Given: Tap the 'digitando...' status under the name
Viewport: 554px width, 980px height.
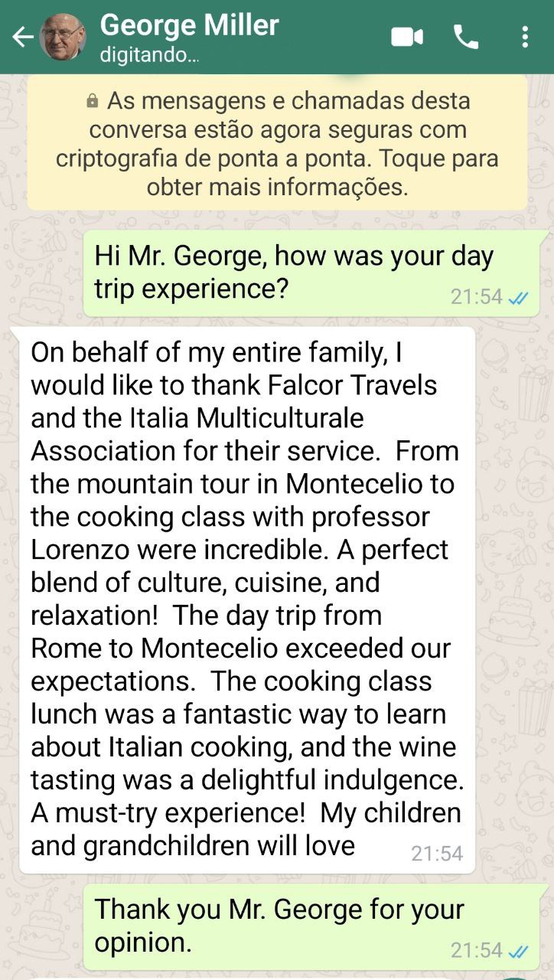Looking at the screenshot, I should (149, 56).
